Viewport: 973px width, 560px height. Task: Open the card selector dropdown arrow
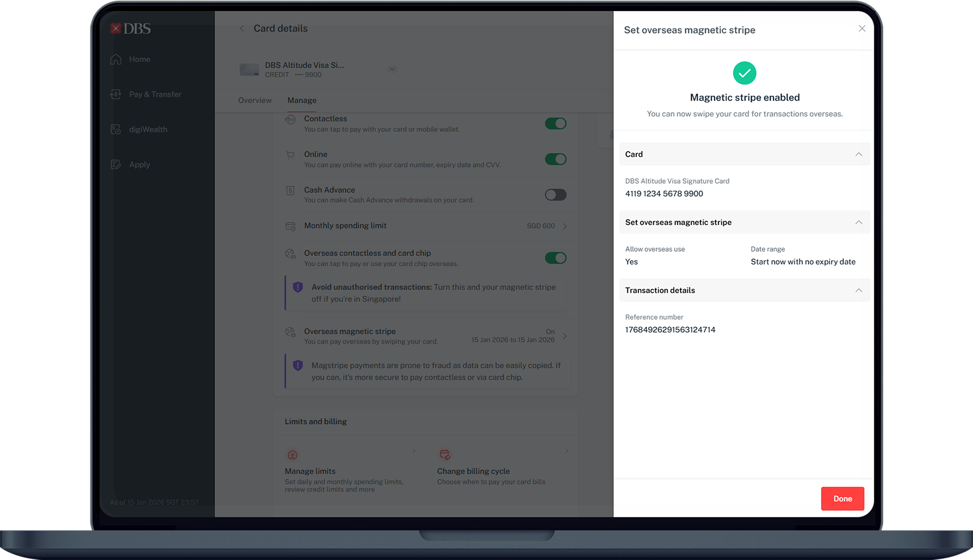(x=392, y=69)
